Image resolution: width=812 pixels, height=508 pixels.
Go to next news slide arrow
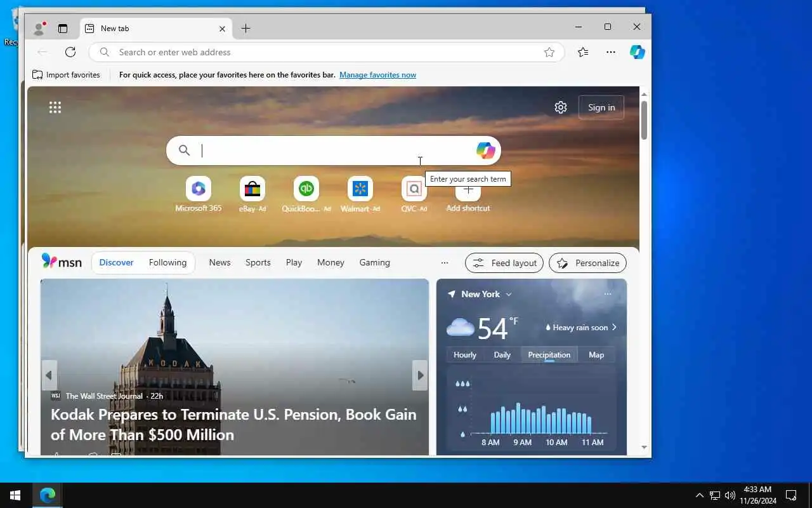[x=420, y=375]
